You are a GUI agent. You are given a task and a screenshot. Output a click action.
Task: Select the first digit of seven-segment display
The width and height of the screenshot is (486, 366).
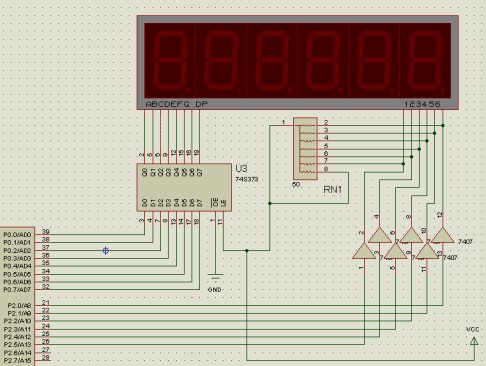coord(170,61)
